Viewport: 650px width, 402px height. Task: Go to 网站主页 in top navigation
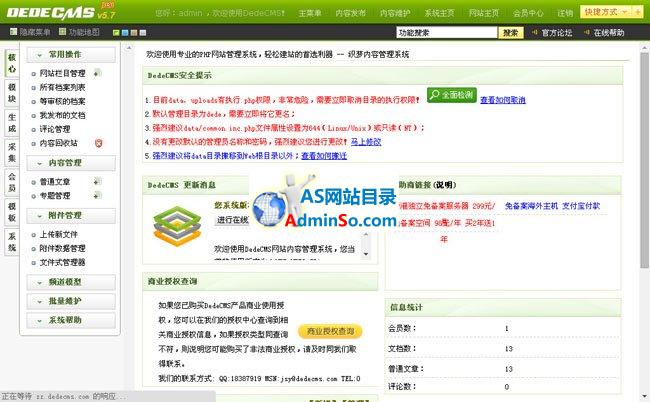tap(483, 13)
